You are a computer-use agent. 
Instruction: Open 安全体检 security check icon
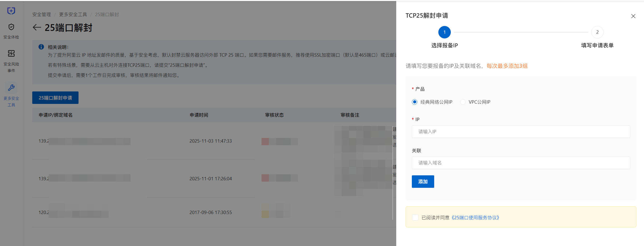pyautogui.click(x=11, y=27)
